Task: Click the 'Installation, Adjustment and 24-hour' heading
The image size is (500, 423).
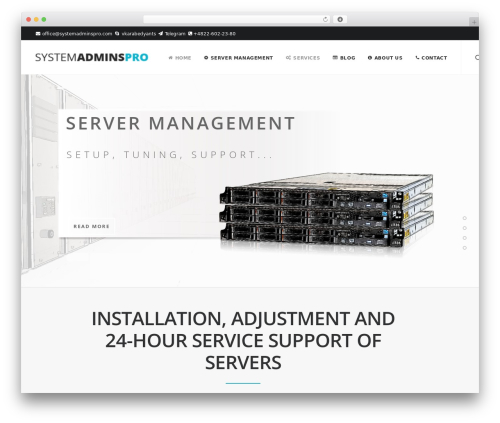Action: pos(243,340)
